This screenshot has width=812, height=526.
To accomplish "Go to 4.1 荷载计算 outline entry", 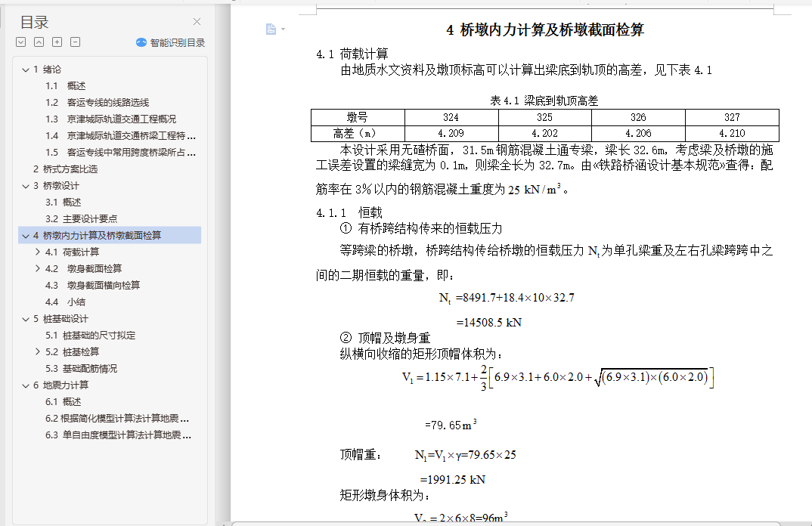I will click(72, 252).
